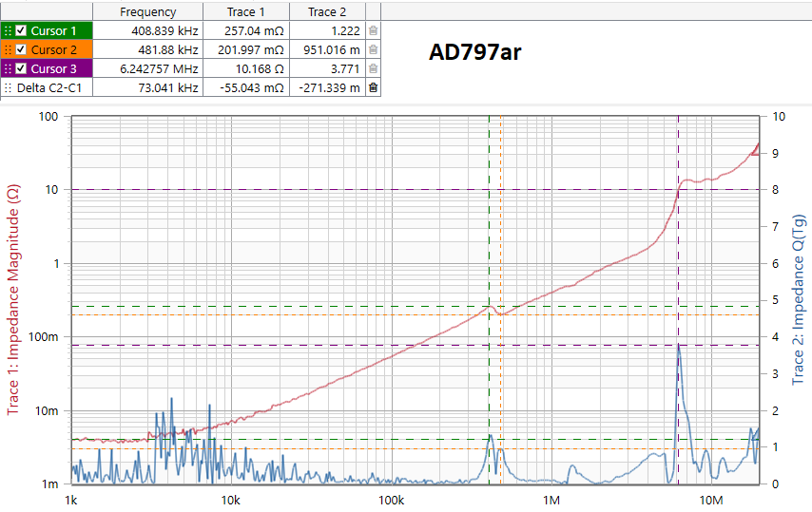Click the 10k frequency axis tick label

point(230,500)
